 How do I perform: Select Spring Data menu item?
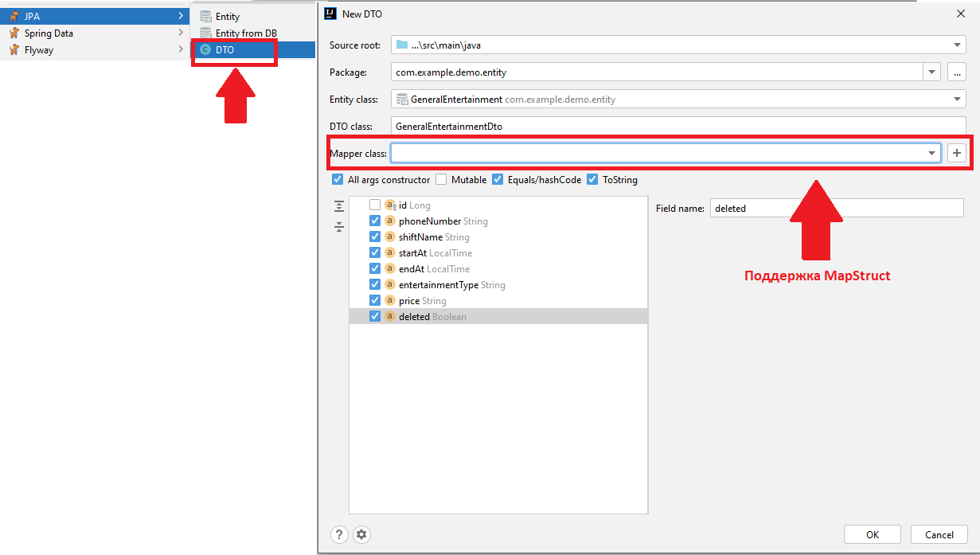point(95,33)
